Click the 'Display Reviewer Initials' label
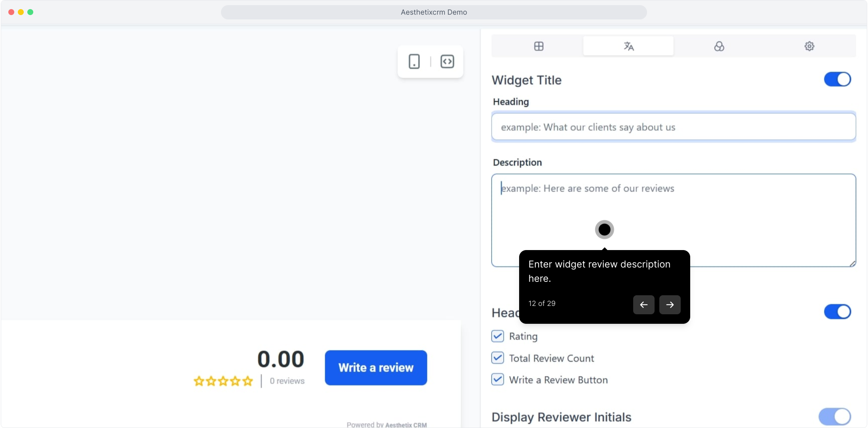 tap(561, 417)
